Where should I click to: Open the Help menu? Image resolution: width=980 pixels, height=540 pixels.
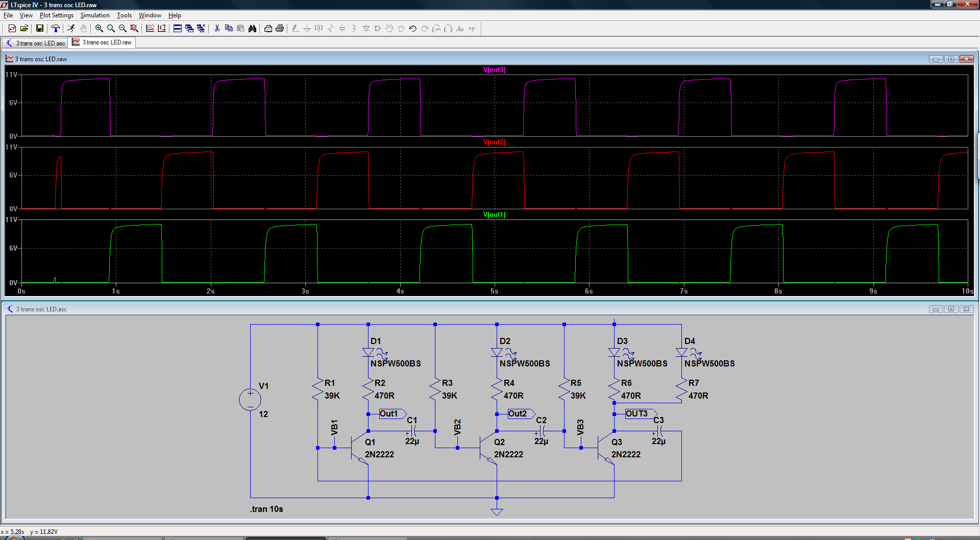(175, 15)
